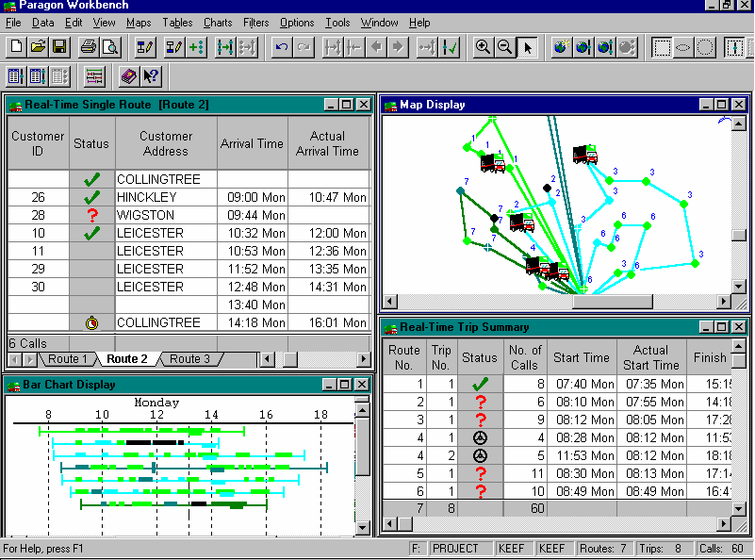The width and height of the screenshot is (755, 560).
Task: Click the stopwatch status icon in COLLINGTREE row
Action: [92, 323]
